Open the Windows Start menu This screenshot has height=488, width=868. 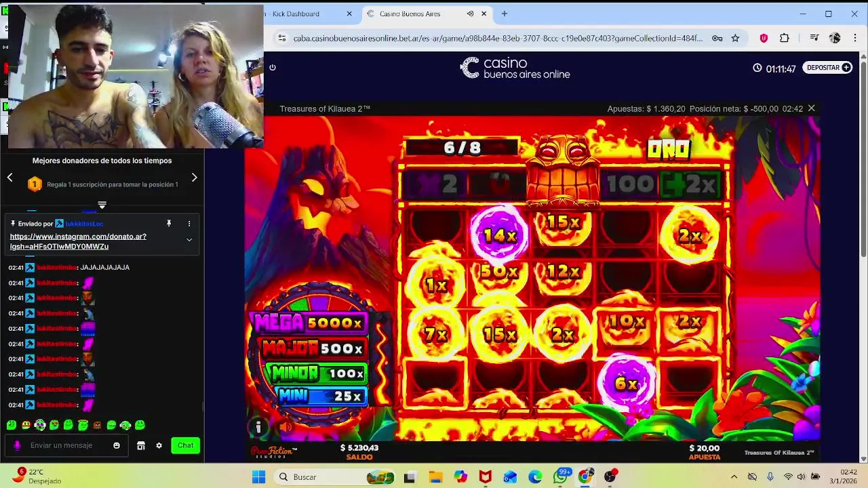click(258, 477)
